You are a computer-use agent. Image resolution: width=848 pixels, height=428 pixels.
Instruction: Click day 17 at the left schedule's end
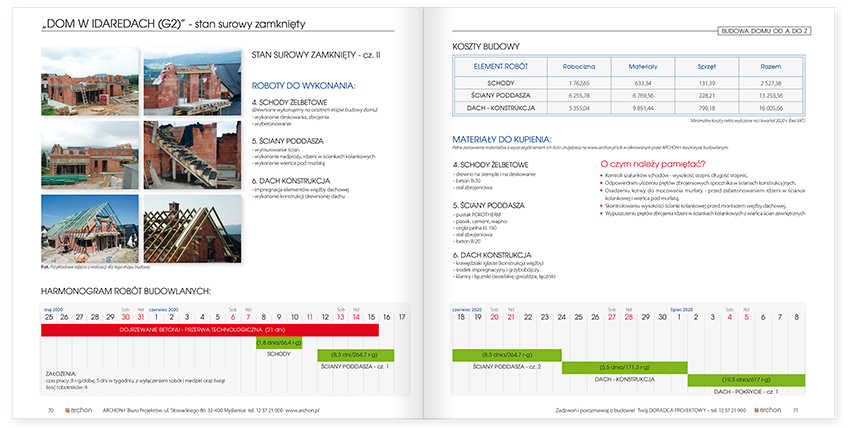(401, 317)
